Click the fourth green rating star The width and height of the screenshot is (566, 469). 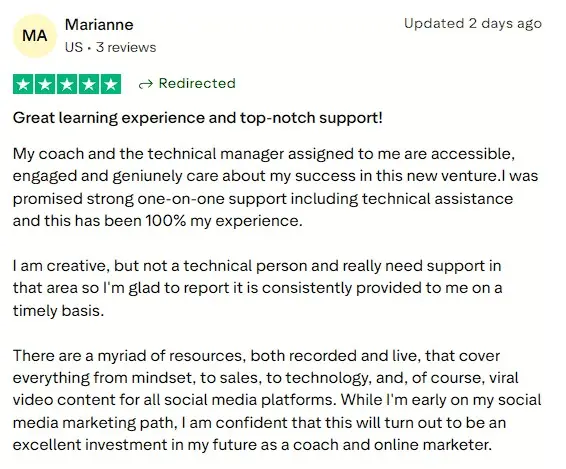click(89, 84)
